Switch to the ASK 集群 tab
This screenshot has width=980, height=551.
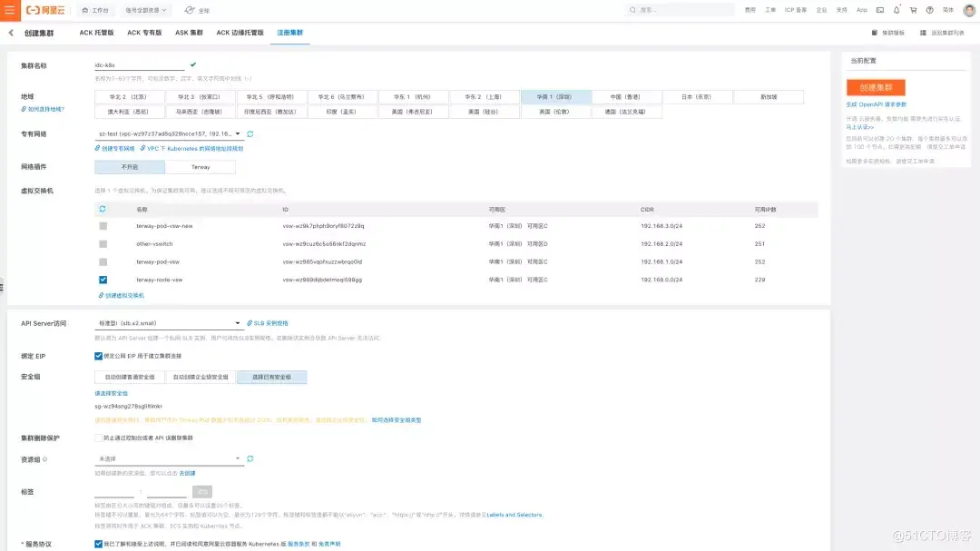[189, 33]
